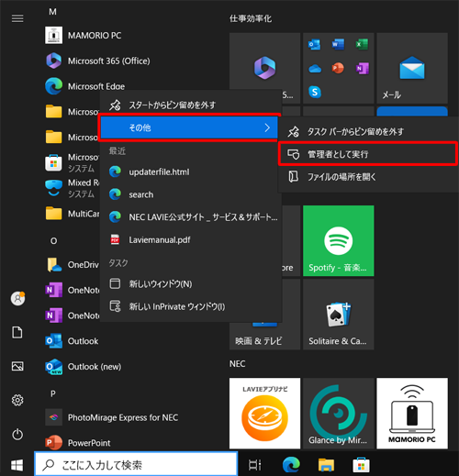The width and height of the screenshot is (459, 476).
Task: Jump to letter O section header
Action: pos(53,241)
